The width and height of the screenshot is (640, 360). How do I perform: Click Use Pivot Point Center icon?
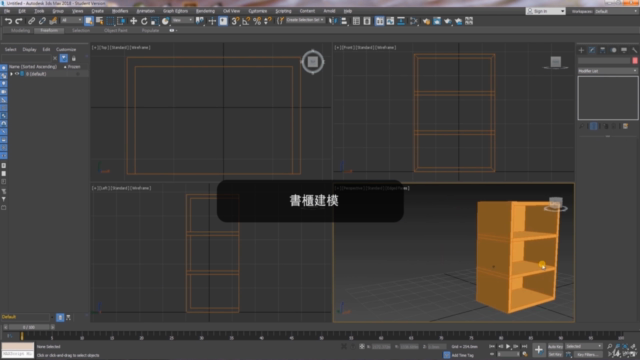click(200, 21)
